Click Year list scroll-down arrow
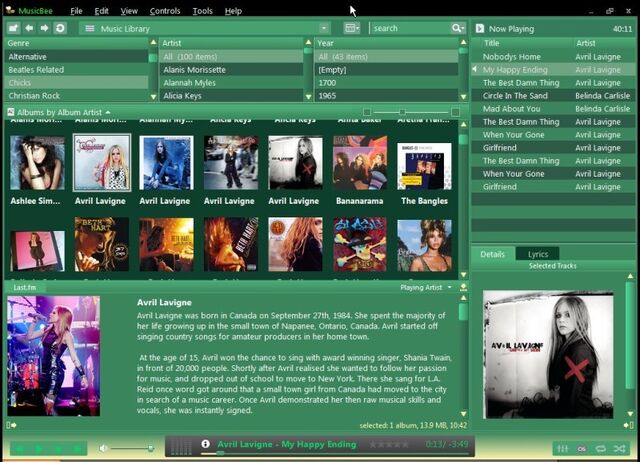 (x=463, y=97)
